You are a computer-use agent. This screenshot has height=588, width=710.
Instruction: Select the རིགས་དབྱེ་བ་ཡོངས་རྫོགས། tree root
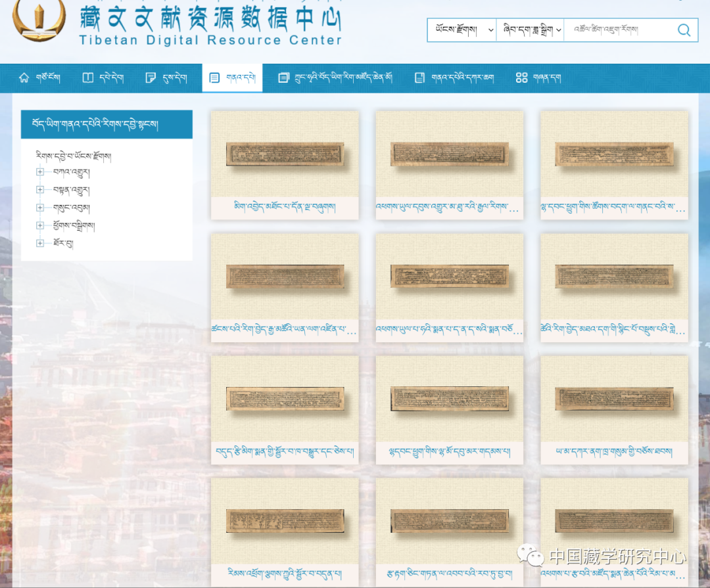pos(74,156)
